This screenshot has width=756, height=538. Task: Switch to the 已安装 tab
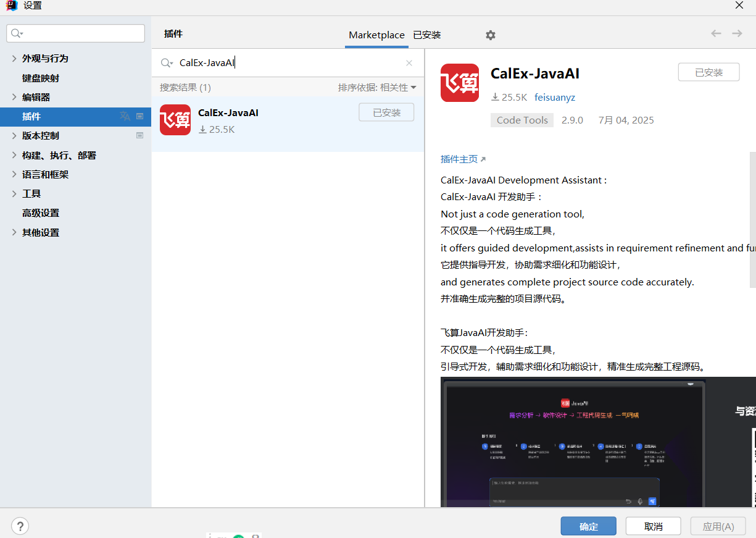[427, 35]
